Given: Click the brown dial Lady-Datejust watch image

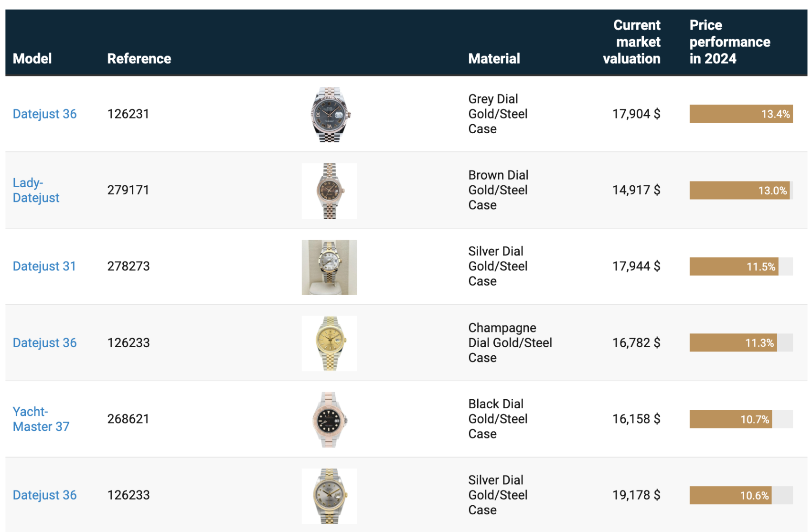Looking at the screenshot, I should [x=330, y=191].
